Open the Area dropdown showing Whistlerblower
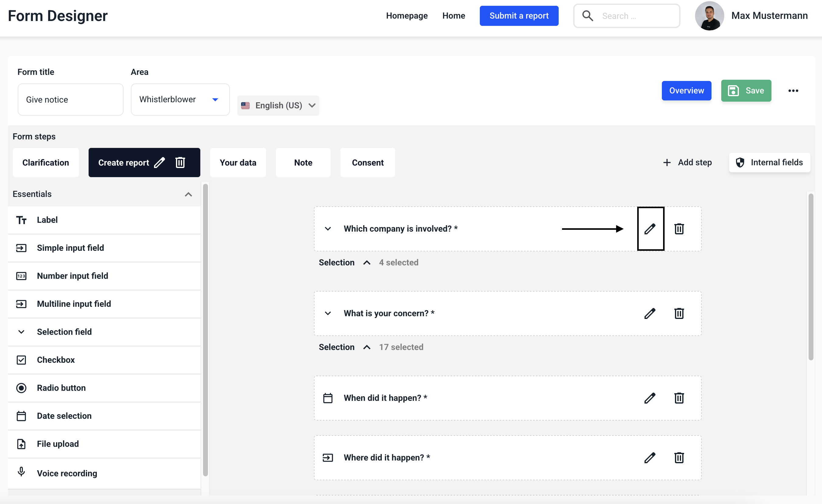822x504 pixels. [x=180, y=100]
